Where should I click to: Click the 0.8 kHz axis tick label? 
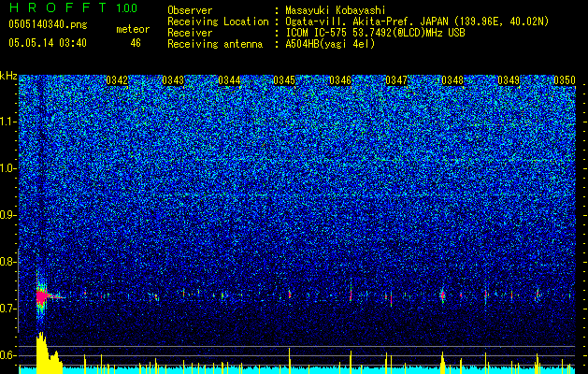click(8, 262)
